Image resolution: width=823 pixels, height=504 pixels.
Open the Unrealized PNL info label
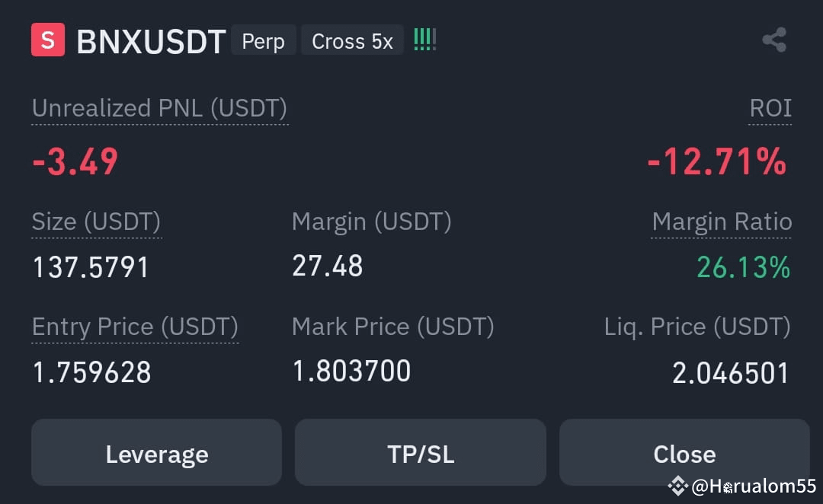(159, 108)
